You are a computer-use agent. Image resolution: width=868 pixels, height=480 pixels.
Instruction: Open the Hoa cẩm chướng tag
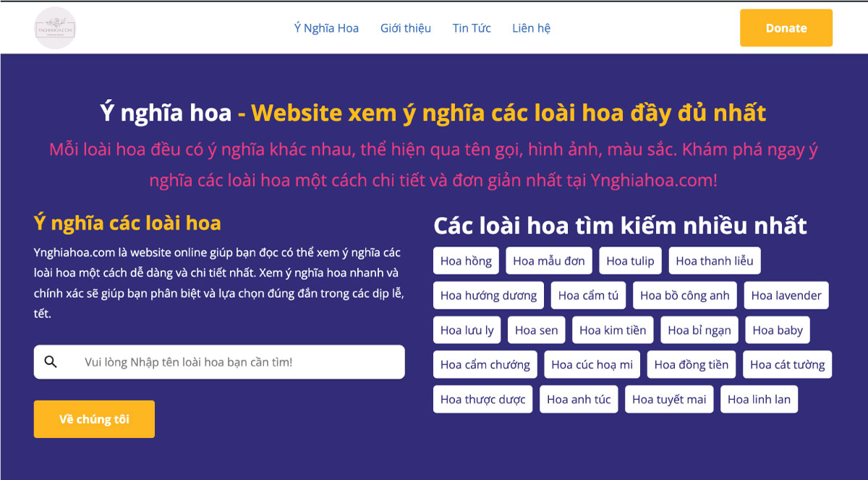[485, 365]
